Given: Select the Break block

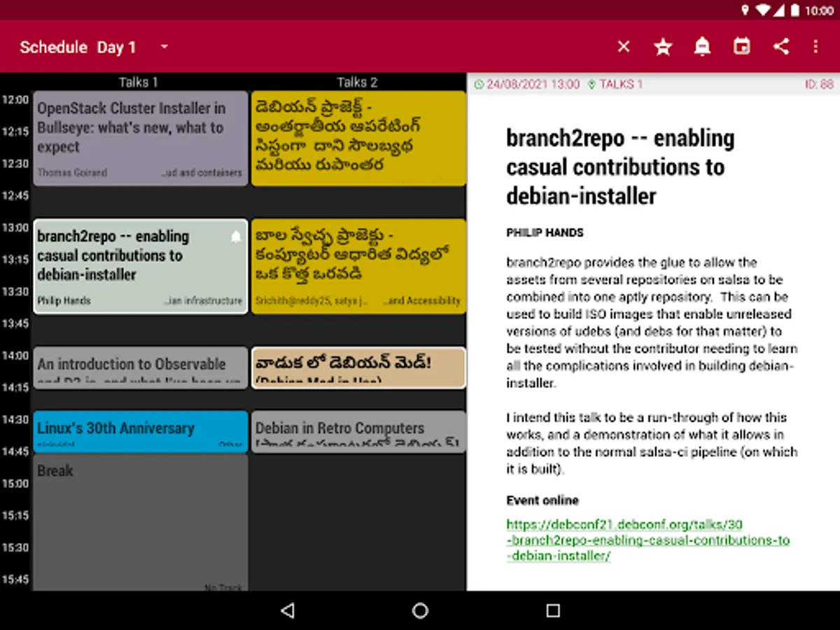Looking at the screenshot, I should (141, 522).
